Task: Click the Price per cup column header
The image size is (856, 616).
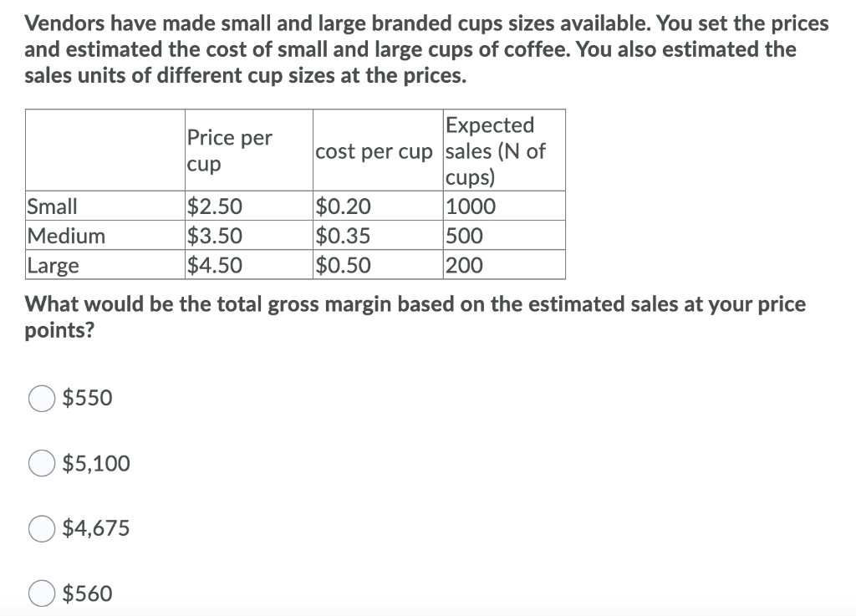Action: point(229,150)
